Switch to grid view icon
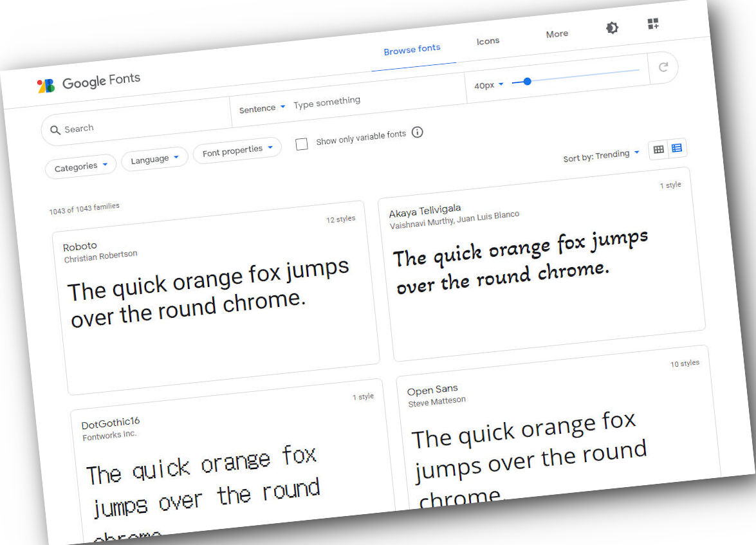This screenshot has width=756, height=545. tap(658, 149)
